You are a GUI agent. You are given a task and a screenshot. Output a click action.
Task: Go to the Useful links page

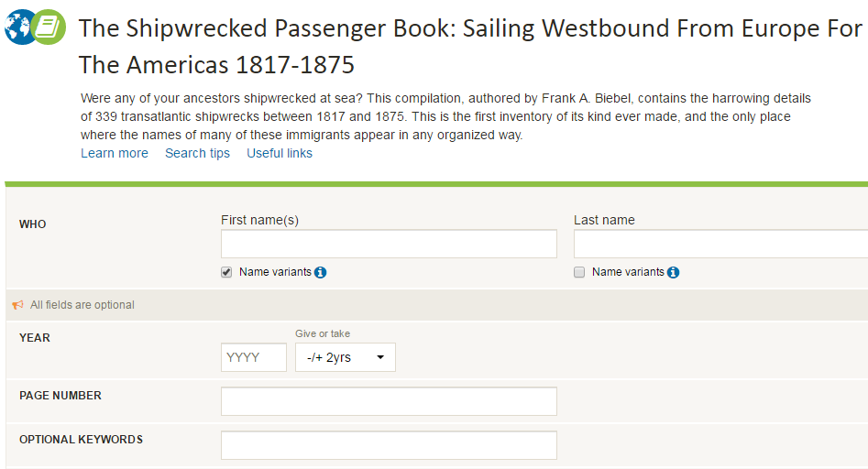pos(280,153)
